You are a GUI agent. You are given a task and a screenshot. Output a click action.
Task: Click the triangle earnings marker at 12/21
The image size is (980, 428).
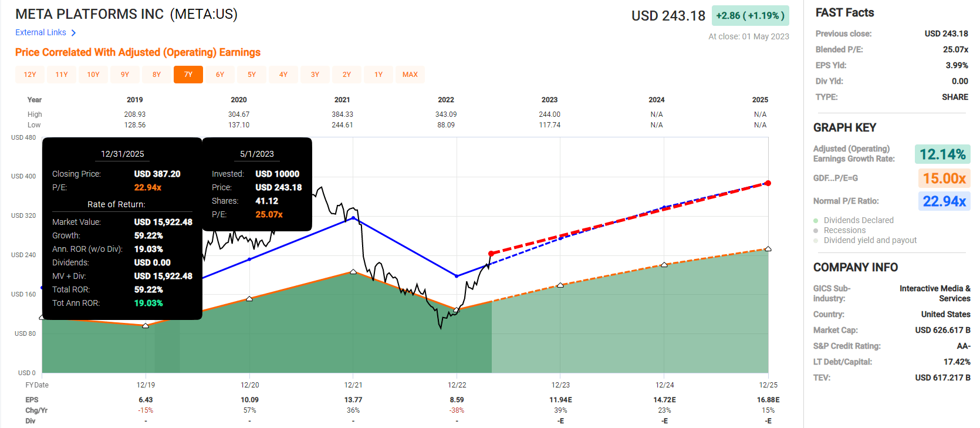tap(353, 272)
